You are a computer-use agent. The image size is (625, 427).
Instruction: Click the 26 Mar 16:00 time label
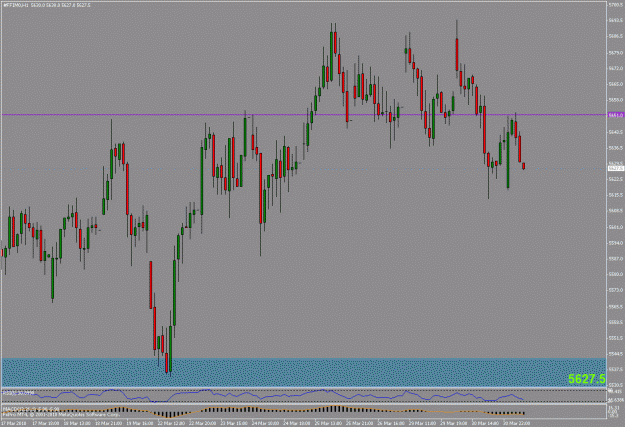tap(391, 423)
